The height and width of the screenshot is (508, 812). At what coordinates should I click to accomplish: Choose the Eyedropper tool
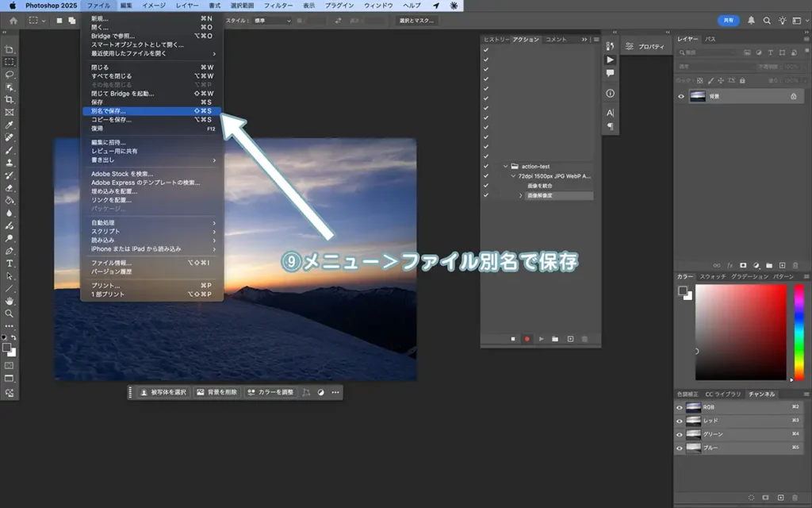click(10, 125)
